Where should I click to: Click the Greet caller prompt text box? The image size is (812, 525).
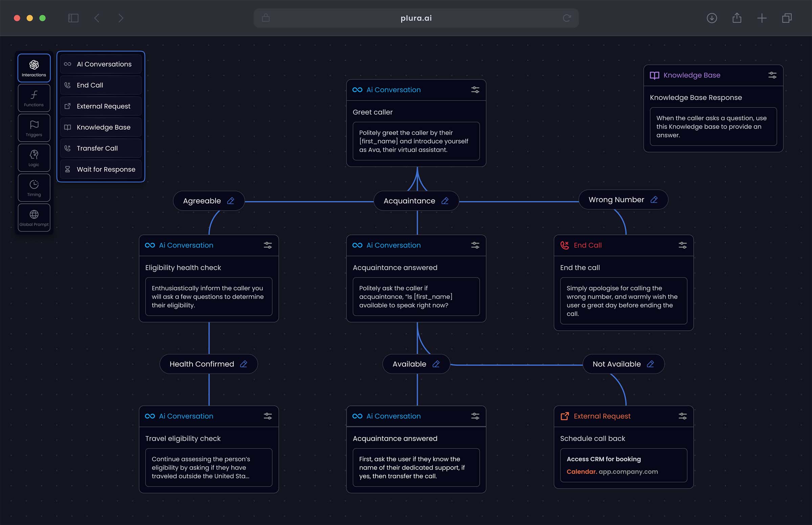pos(416,141)
